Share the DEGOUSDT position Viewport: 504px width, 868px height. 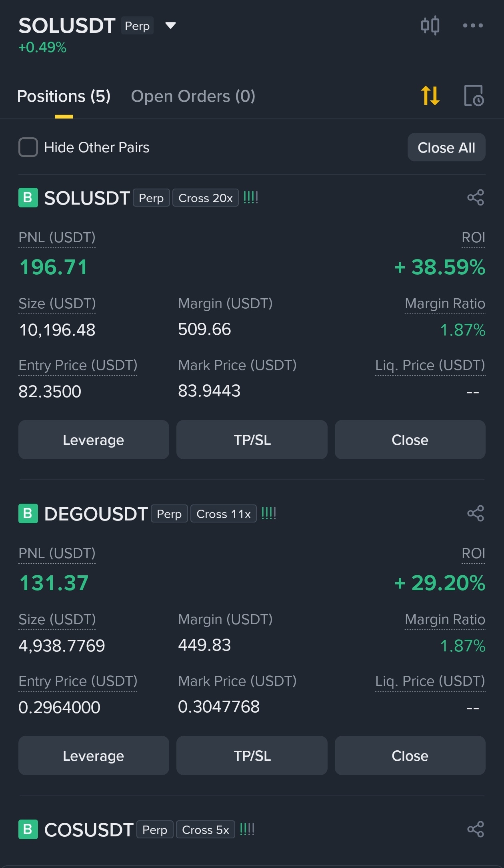pyautogui.click(x=476, y=513)
